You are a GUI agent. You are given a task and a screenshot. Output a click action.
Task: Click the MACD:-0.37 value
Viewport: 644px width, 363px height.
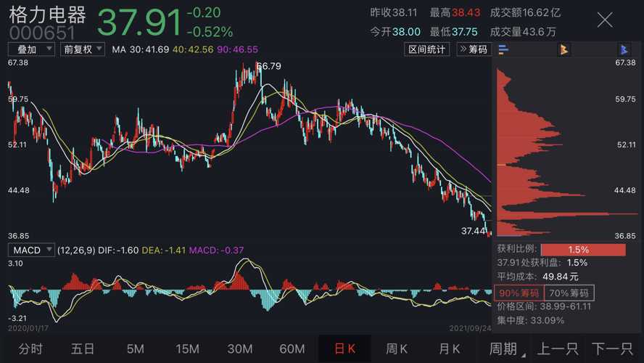coord(216,250)
